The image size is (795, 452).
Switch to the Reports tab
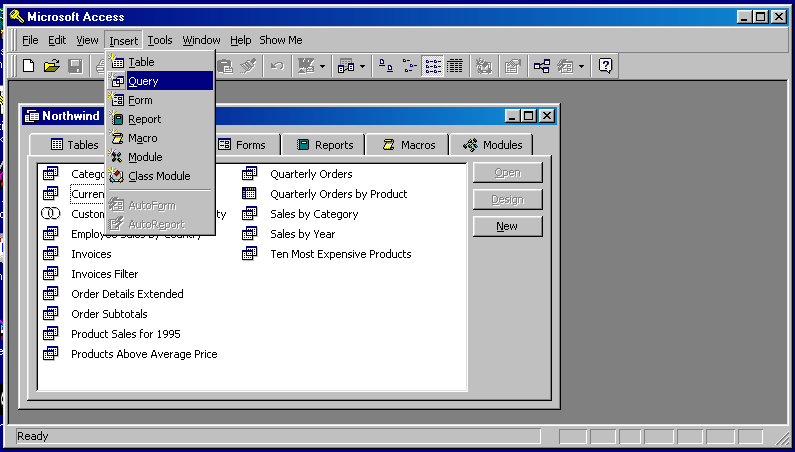point(324,145)
